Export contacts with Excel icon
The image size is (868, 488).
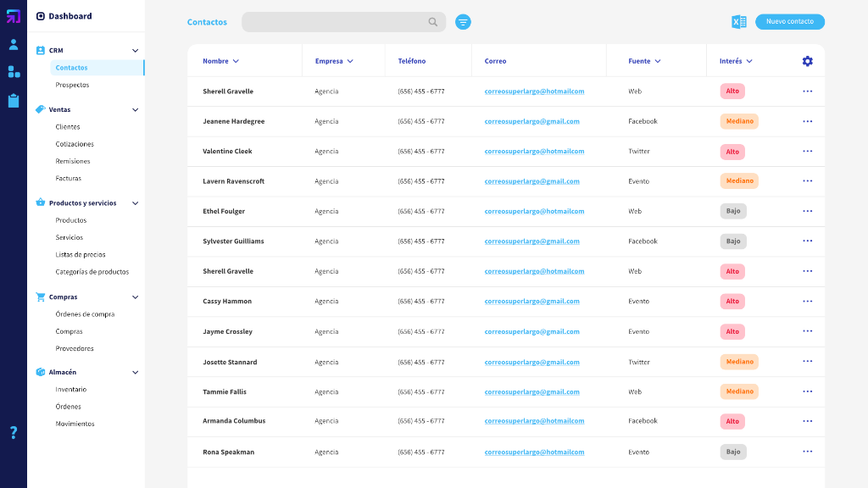pos(739,21)
